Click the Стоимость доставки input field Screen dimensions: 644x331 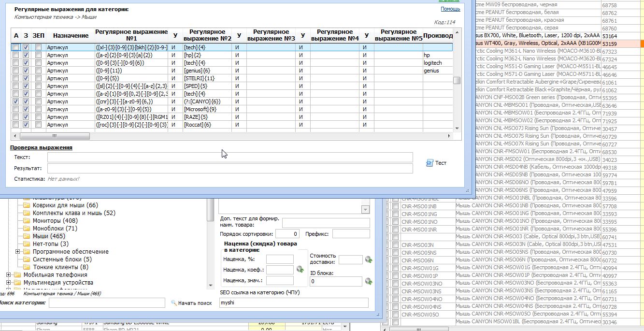[351, 260]
